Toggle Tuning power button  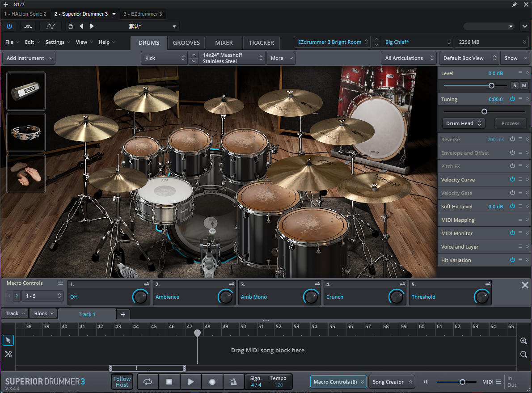point(512,99)
